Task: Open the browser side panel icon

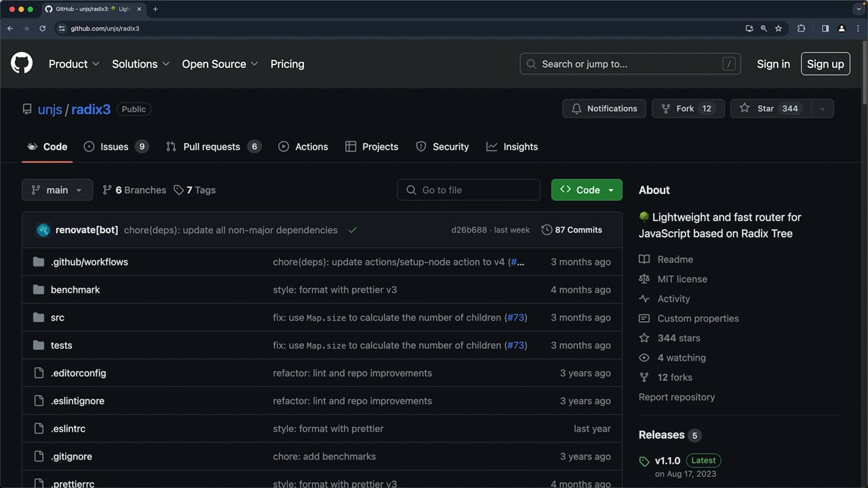Action: [x=825, y=28]
